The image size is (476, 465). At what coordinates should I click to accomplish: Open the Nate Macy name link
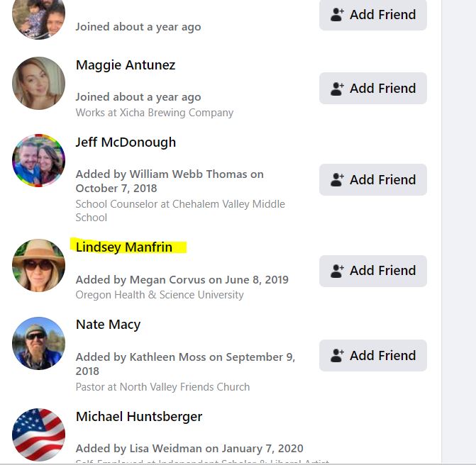pyautogui.click(x=108, y=325)
